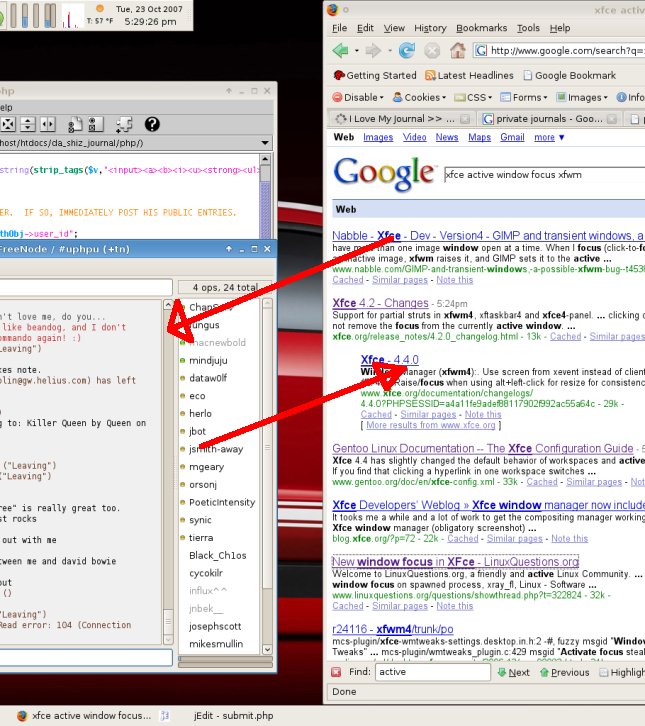
Task: Find Next match in page
Action: [513, 672]
